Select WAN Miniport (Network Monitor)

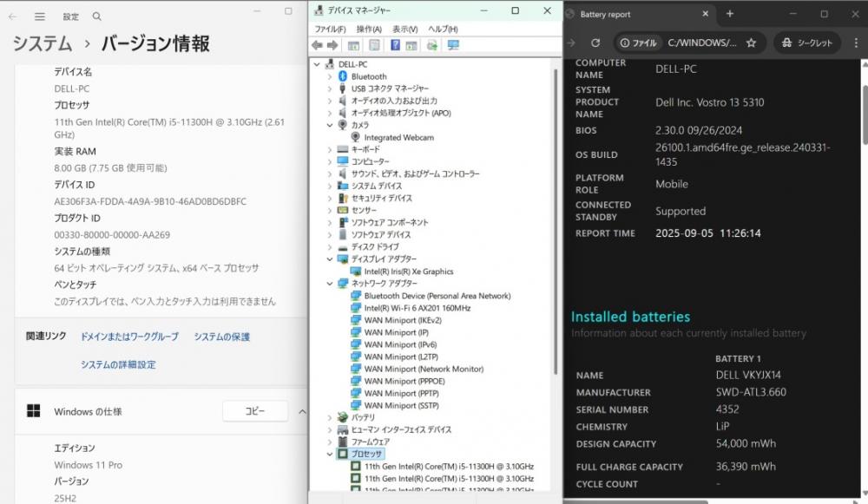pos(424,369)
